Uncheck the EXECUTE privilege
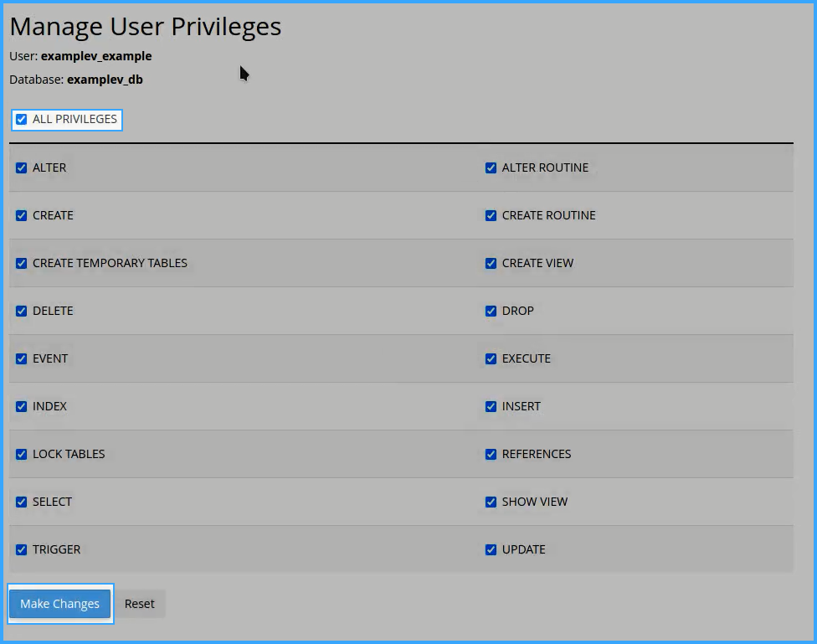This screenshot has height=644, width=817. point(491,358)
